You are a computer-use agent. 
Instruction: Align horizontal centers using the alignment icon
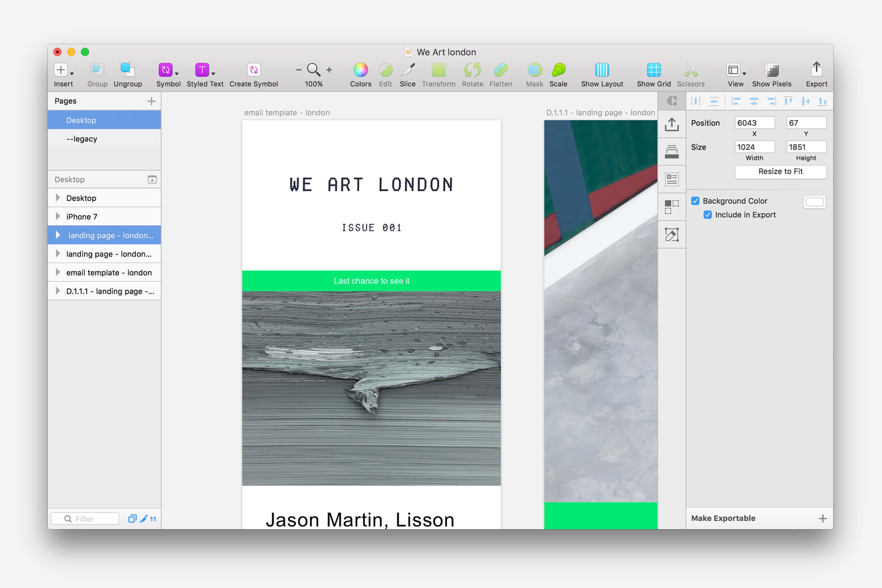(x=754, y=101)
